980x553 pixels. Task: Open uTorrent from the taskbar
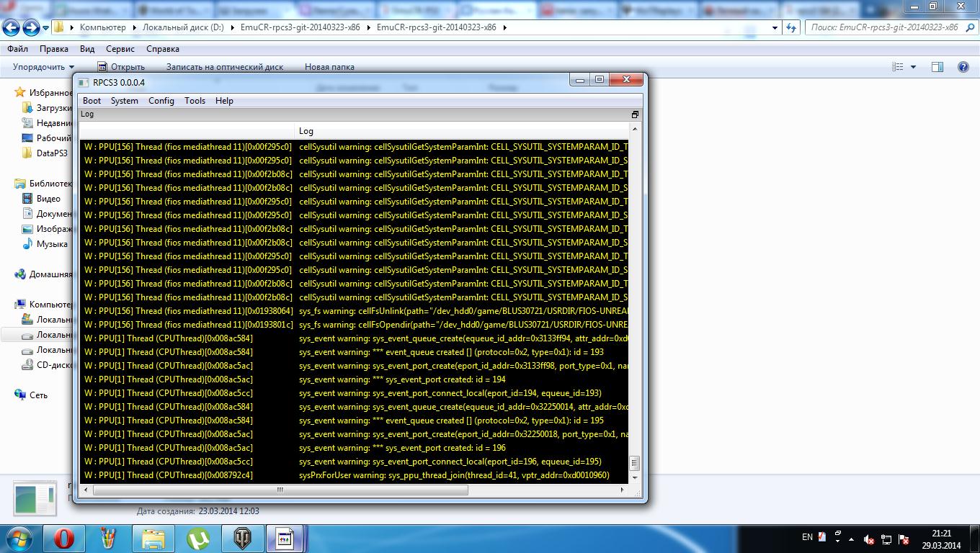coord(198,539)
